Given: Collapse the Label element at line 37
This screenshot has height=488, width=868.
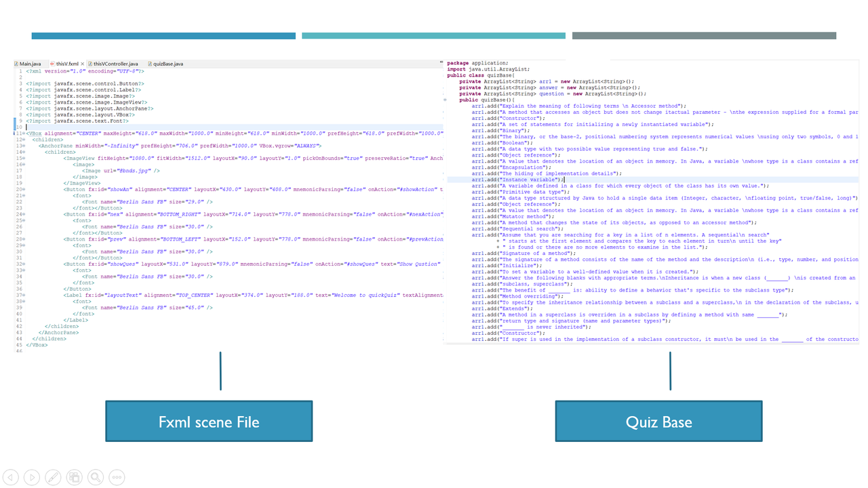Looking at the screenshot, I should 24,295.
